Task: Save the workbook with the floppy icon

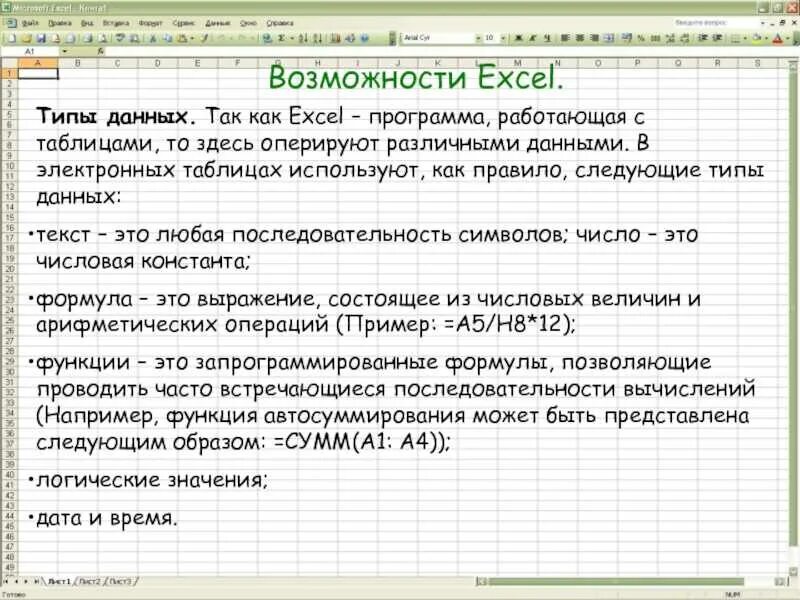Action: pyautogui.click(x=41, y=38)
